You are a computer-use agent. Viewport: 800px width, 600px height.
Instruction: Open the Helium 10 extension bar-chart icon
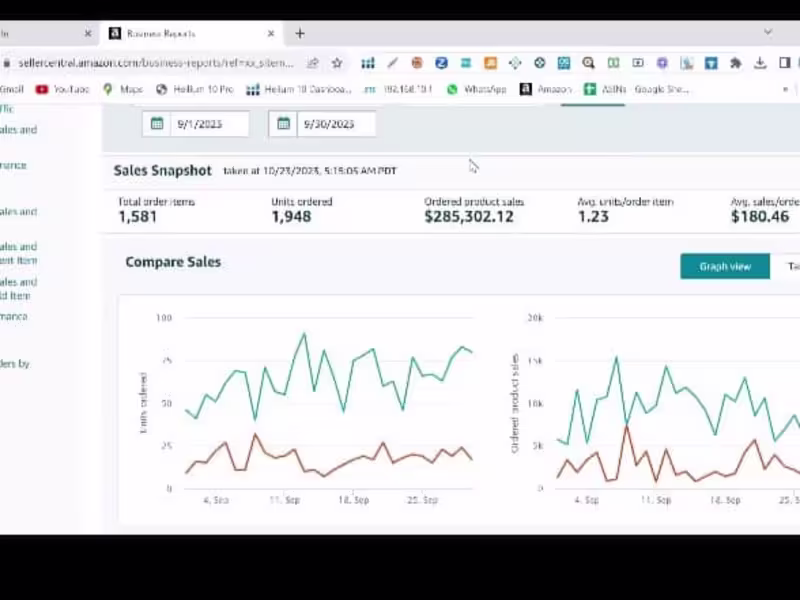(x=367, y=63)
